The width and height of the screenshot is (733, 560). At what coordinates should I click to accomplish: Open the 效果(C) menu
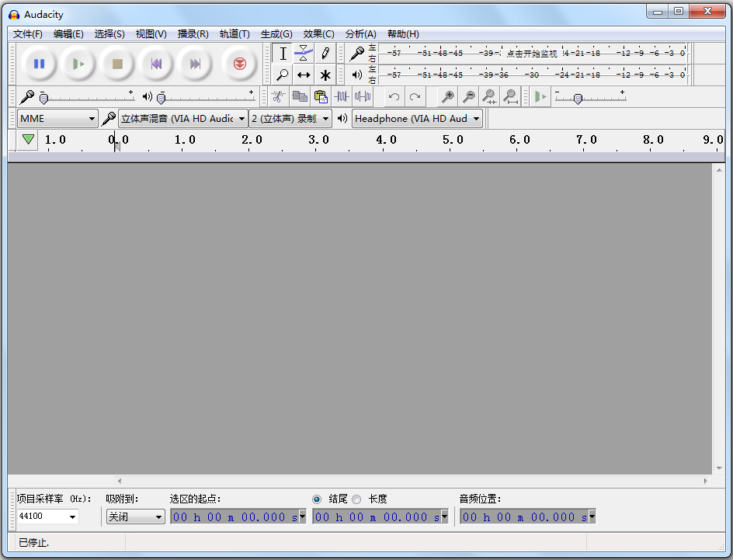point(318,34)
